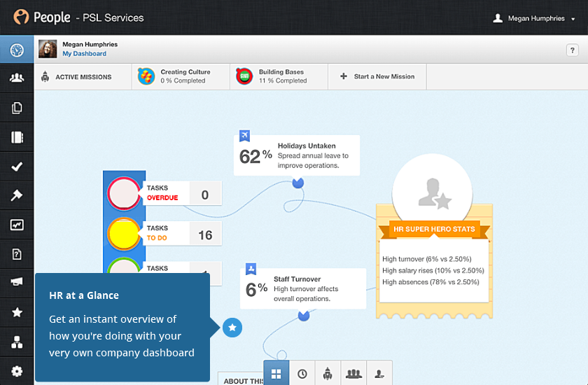
Task: Click the person flag on Staff Turnover card
Action: 251,269
